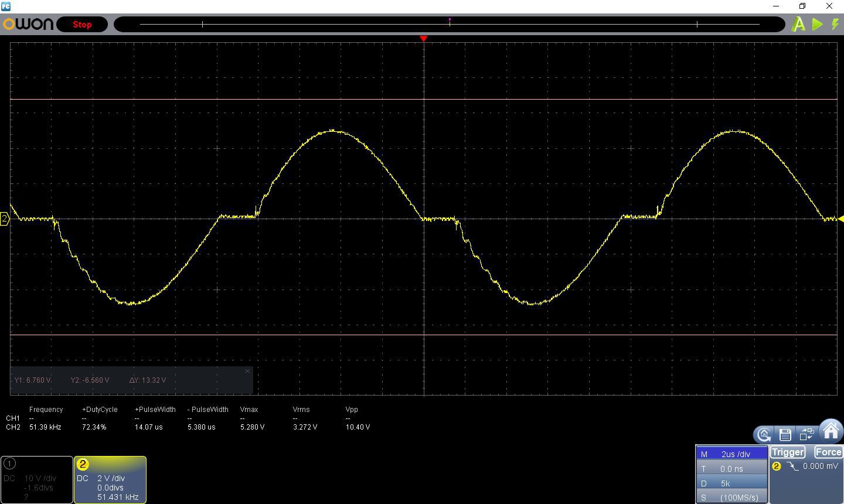Click the - PulseWidth measurement header
The image size is (844, 504).
pos(208,410)
